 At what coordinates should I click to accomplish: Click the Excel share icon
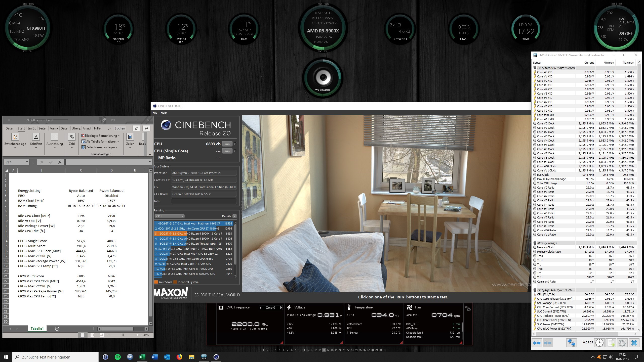coord(136,128)
